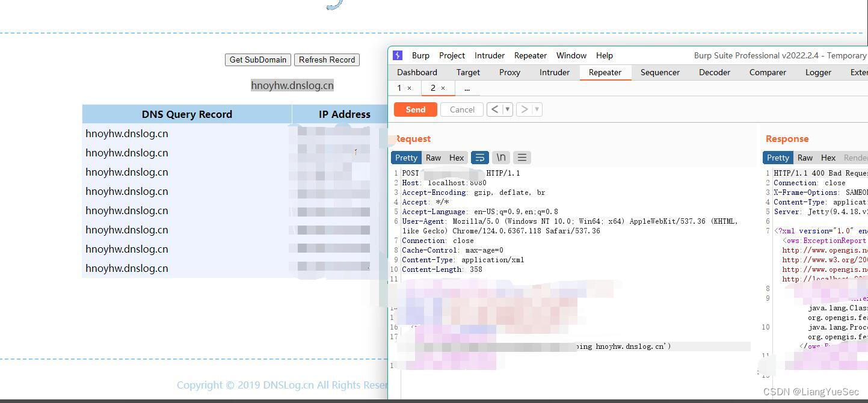Screen dimensions: 868x403
Task: Go back with the history left arrow
Action: 494,109
